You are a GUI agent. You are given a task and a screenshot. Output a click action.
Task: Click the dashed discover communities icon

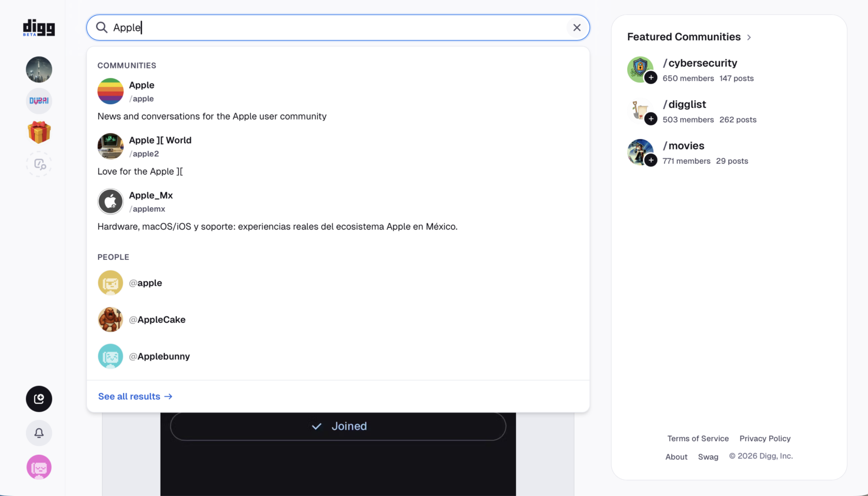[39, 164]
